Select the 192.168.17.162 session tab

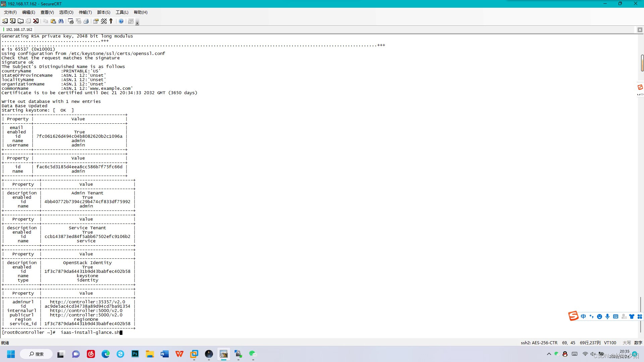(18, 29)
